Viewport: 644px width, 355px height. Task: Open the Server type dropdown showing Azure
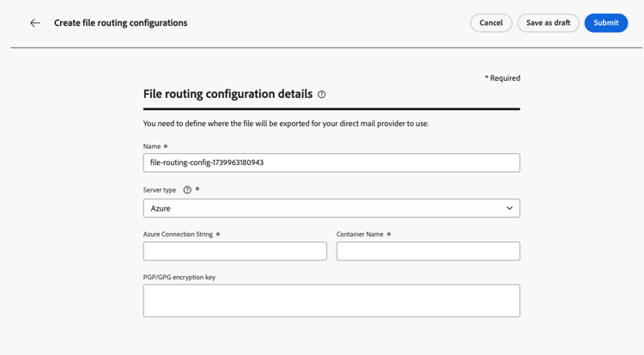(331, 208)
